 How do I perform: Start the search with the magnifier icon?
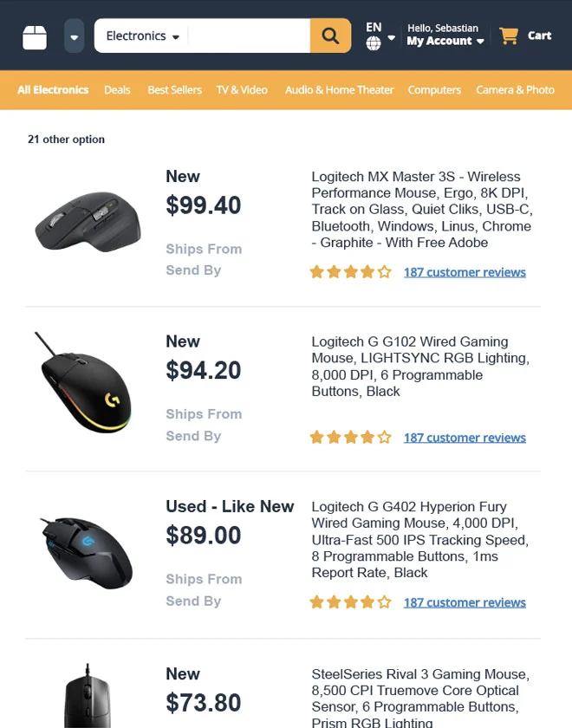(329, 36)
